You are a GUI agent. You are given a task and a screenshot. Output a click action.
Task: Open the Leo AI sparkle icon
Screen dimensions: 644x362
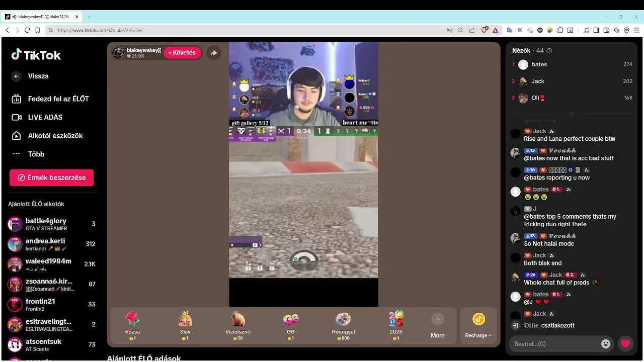tap(616, 30)
